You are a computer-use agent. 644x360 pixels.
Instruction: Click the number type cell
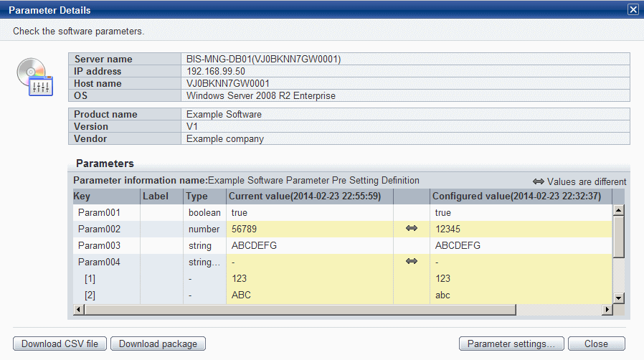tap(204, 229)
